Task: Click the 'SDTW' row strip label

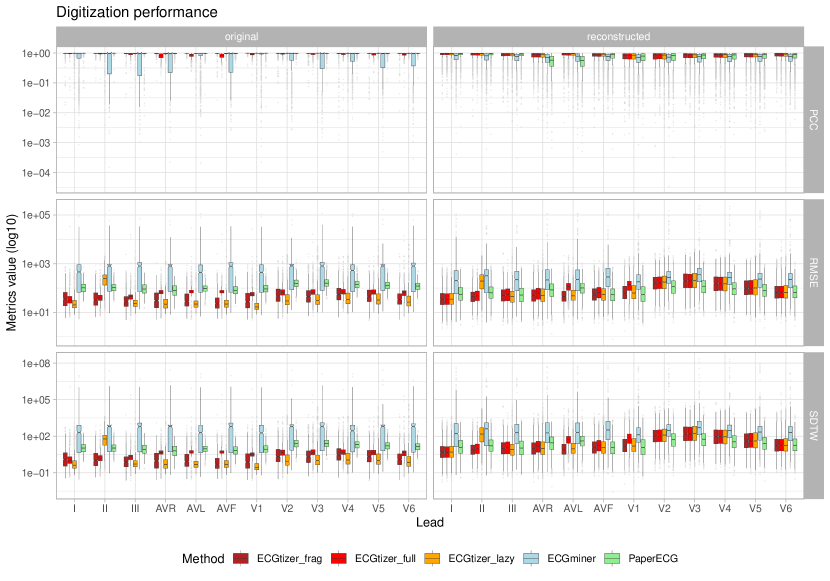Action: pos(814,426)
